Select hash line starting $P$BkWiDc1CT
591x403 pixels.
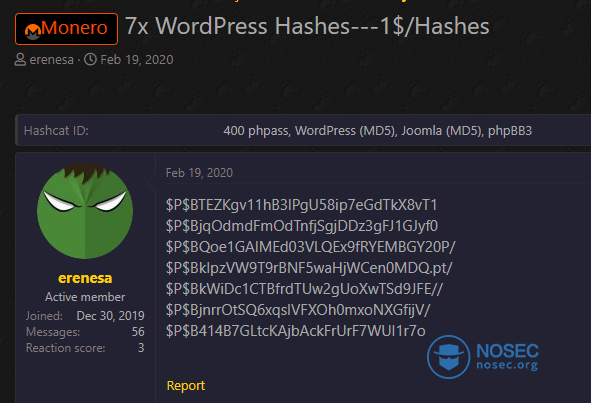click(x=305, y=289)
